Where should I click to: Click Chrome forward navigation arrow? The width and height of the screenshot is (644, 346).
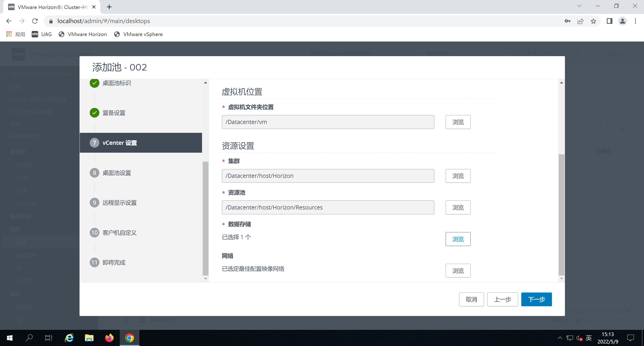(22, 21)
